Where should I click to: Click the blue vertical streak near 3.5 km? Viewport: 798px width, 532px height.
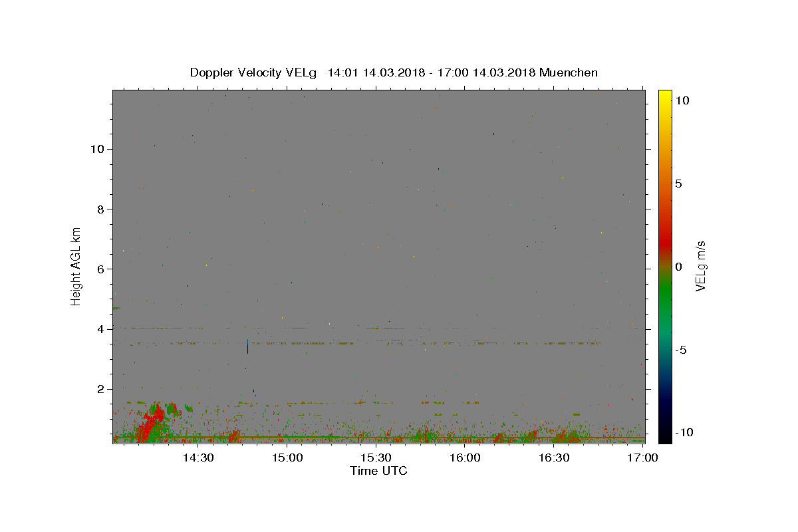click(247, 346)
